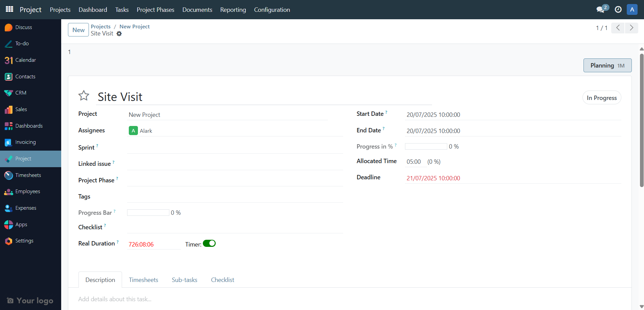Open the Project Phase dropdown field
The width and height of the screenshot is (644, 310).
pos(235,180)
